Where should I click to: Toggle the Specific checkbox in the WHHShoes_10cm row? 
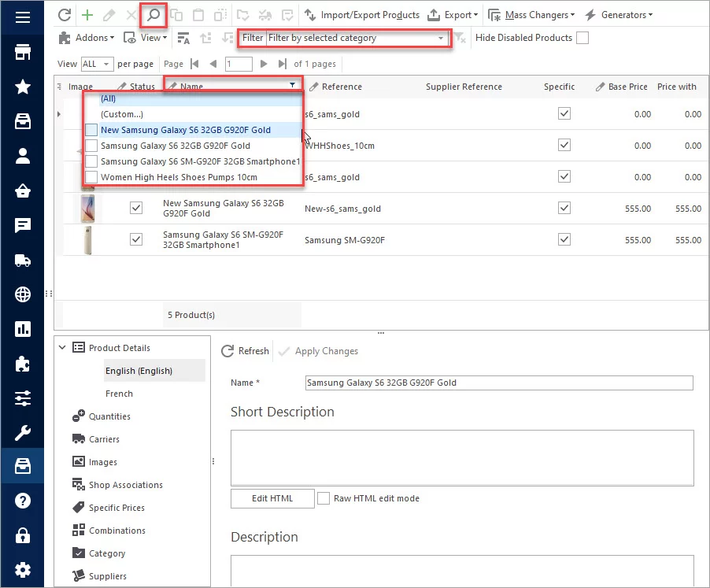point(564,146)
